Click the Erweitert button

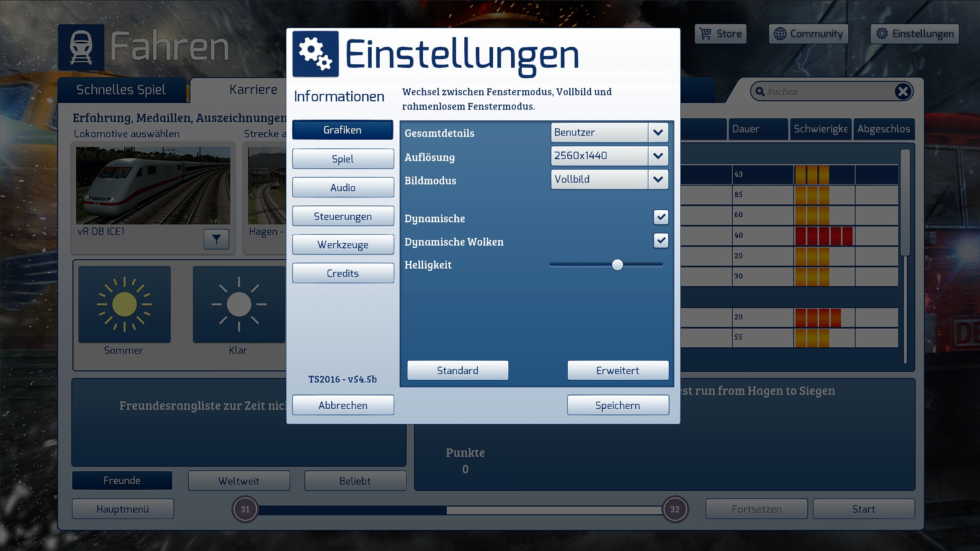pos(617,370)
